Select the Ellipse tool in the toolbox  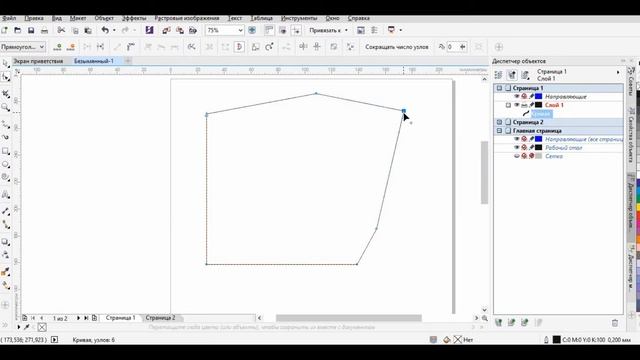point(5,164)
